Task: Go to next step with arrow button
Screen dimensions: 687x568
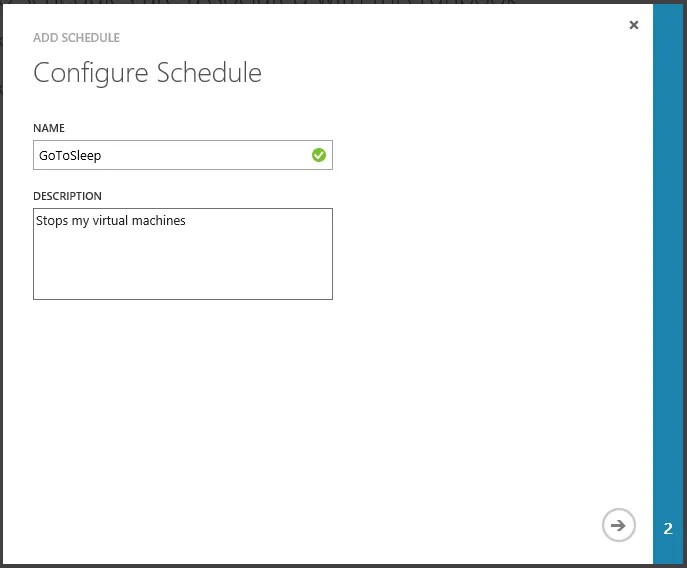Action: pyautogui.click(x=618, y=525)
